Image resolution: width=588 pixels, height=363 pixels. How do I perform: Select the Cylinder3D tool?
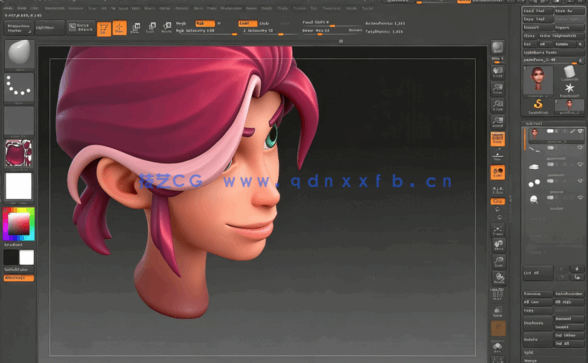click(569, 72)
